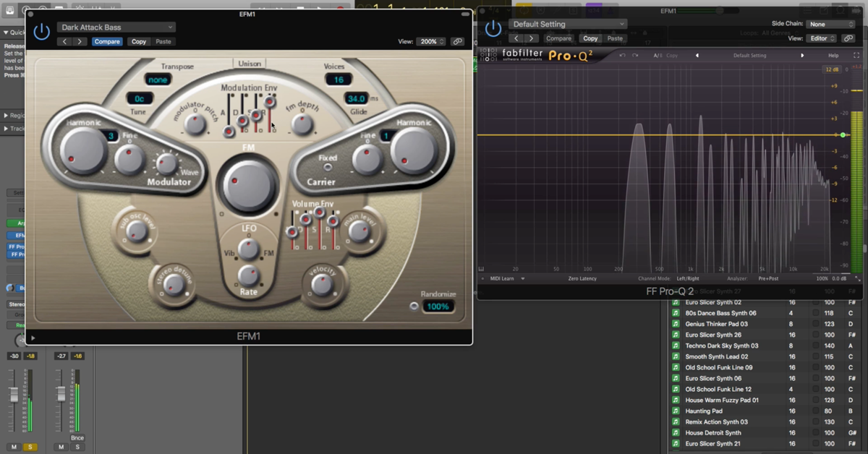Viewport: 868px width, 454px height.
Task: Open 12 dB display range selector
Action: pos(831,69)
